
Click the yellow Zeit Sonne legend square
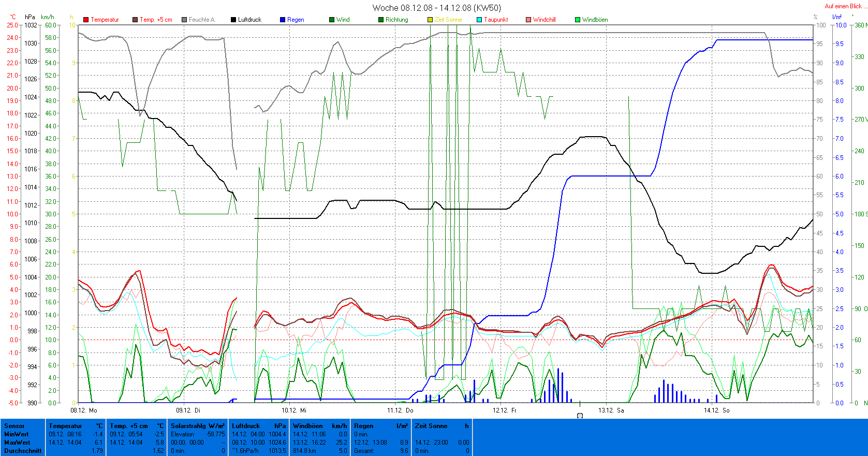pyautogui.click(x=430, y=20)
